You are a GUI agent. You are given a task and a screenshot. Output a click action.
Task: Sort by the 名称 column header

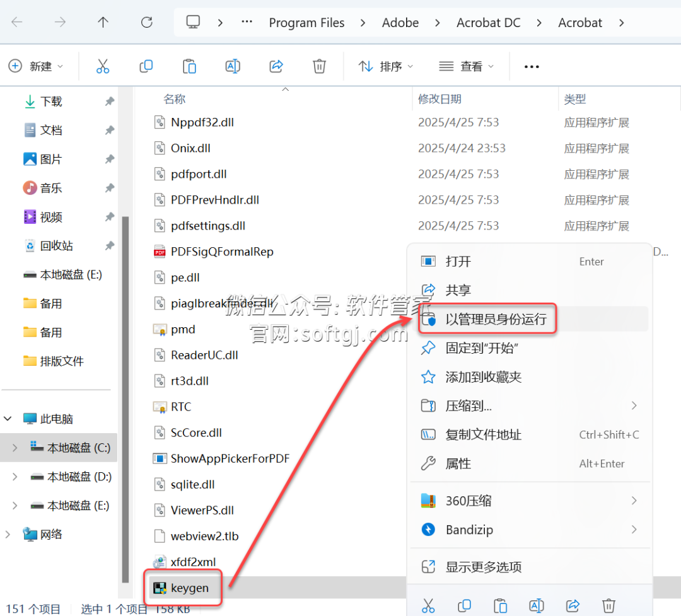click(x=174, y=99)
